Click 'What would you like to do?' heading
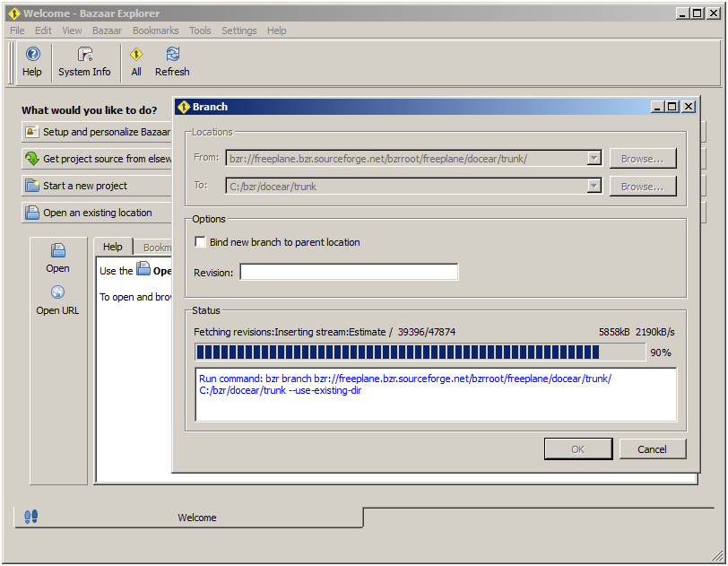 [x=89, y=110]
